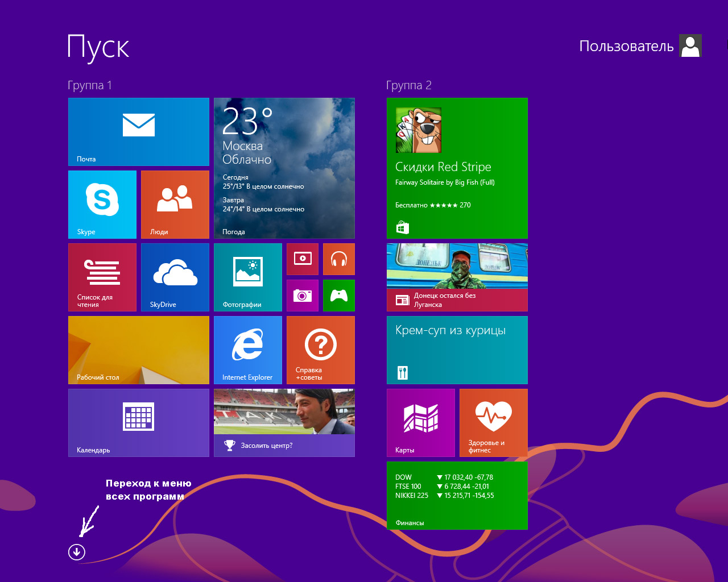Open the small Music headphones tile

click(x=339, y=259)
